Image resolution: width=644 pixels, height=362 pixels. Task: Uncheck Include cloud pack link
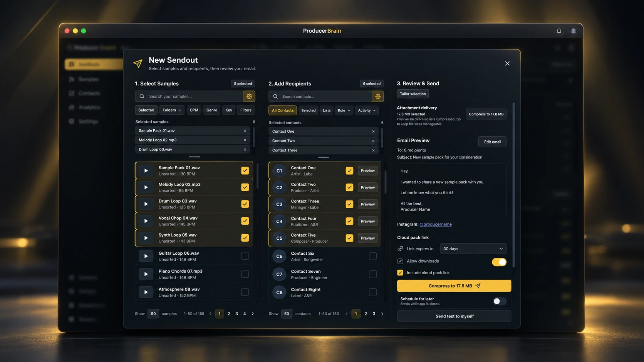[x=400, y=273]
